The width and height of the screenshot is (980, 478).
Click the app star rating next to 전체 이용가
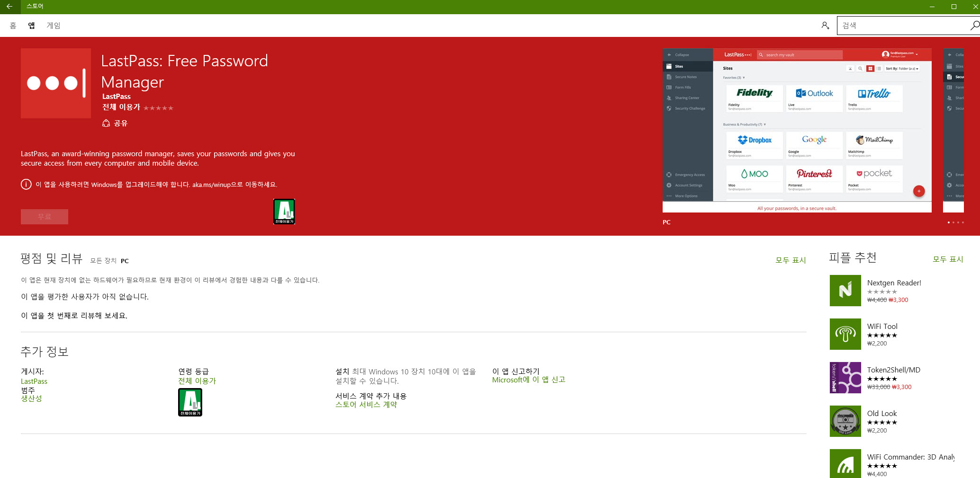(x=159, y=108)
